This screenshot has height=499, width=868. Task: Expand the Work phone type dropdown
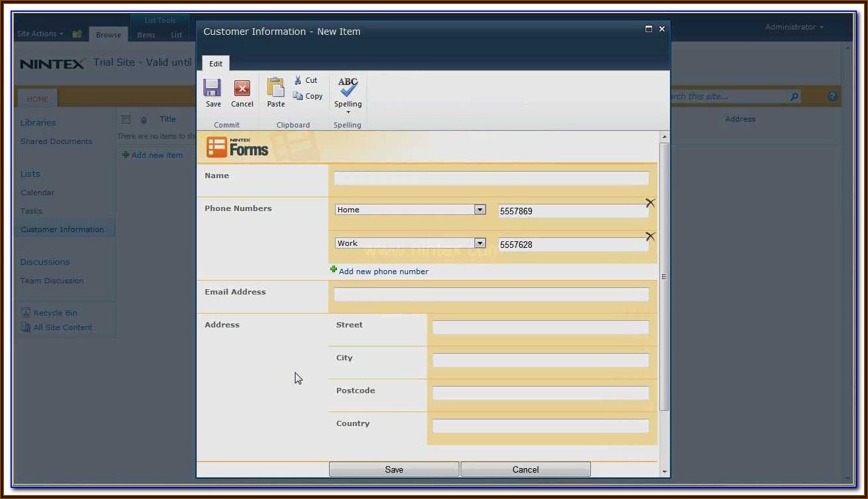coord(480,243)
